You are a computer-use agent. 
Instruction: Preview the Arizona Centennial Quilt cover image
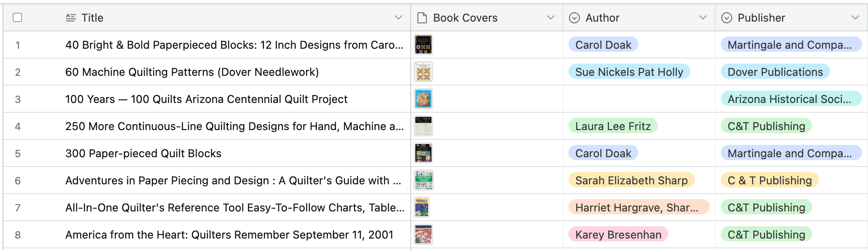pos(423,99)
